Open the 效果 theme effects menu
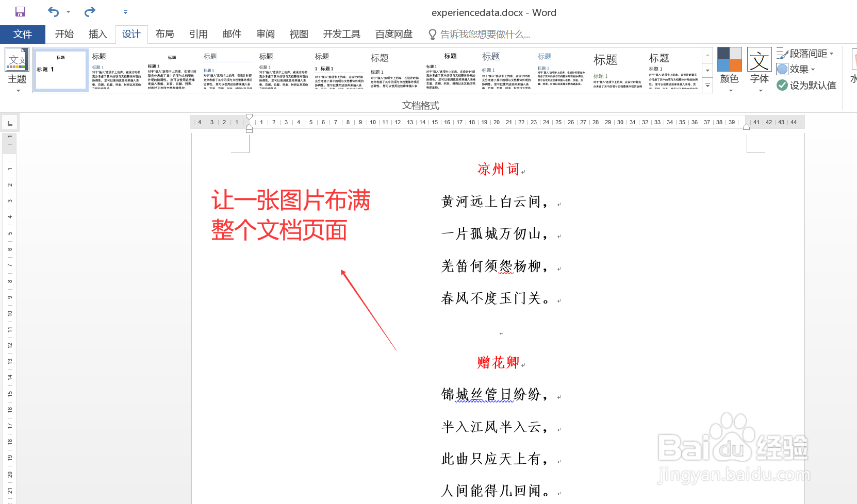The image size is (857, 504). coord(796,69)
